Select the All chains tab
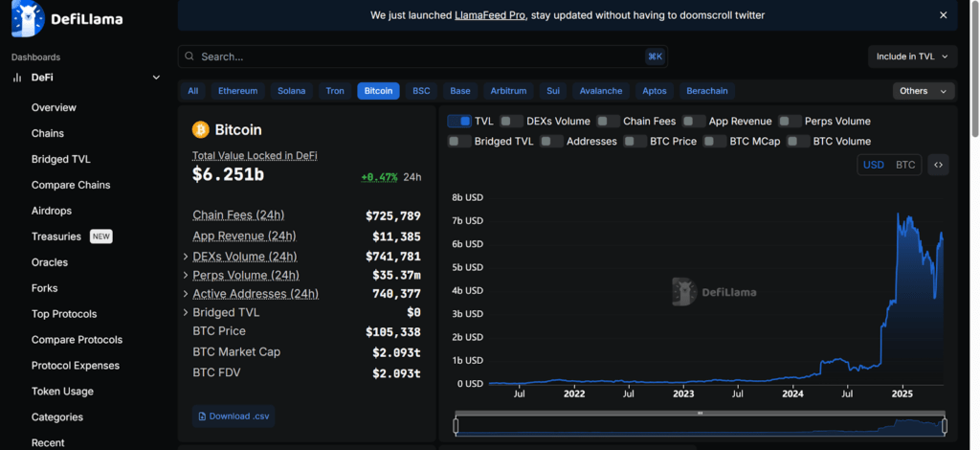Screen dimensions: 980x450 coord(193,91)
